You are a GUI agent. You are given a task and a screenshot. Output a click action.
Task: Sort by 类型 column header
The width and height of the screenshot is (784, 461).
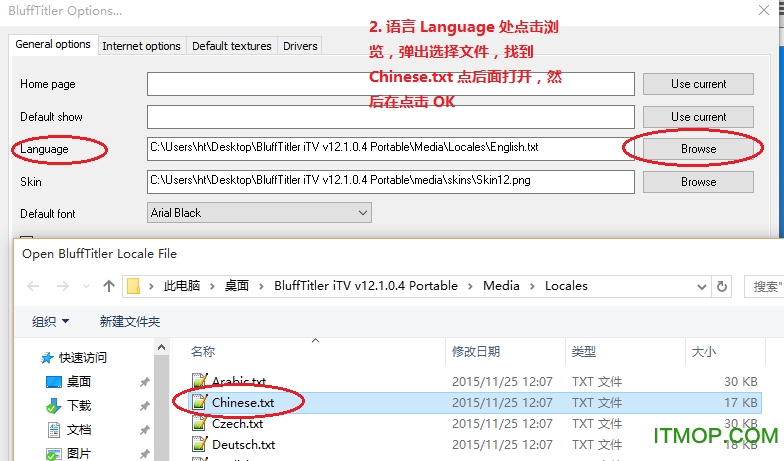(584, 352)
